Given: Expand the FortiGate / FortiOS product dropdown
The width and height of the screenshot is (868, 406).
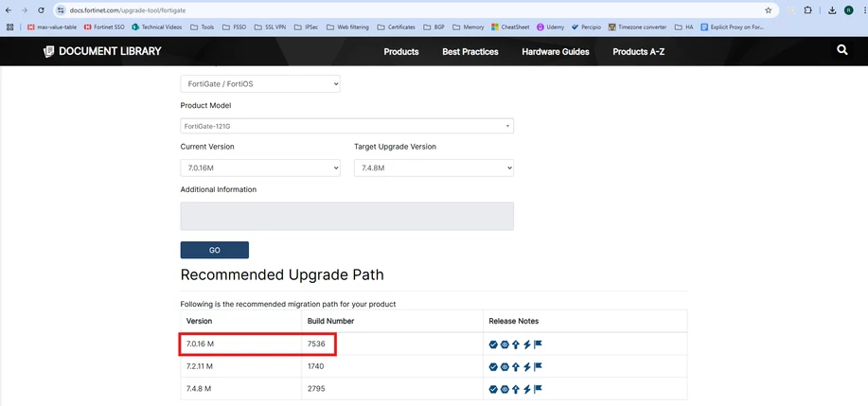Looking at the screenshot, I should pyautogui.click(x=260, y=84).
